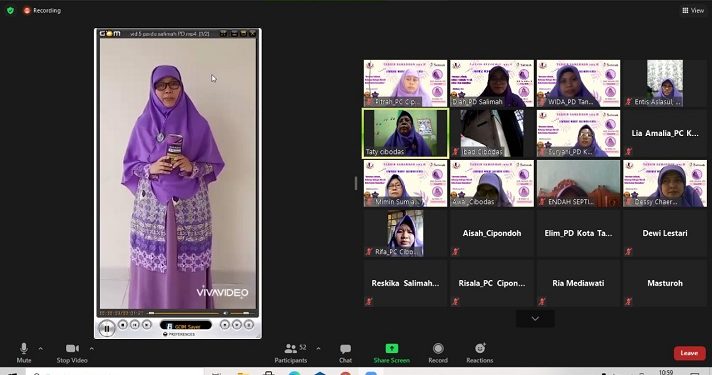The height and width of the screenshot is (375, 712).
Task: Select Fitrah_PC video tile
Action: click(x=405, y=83)
